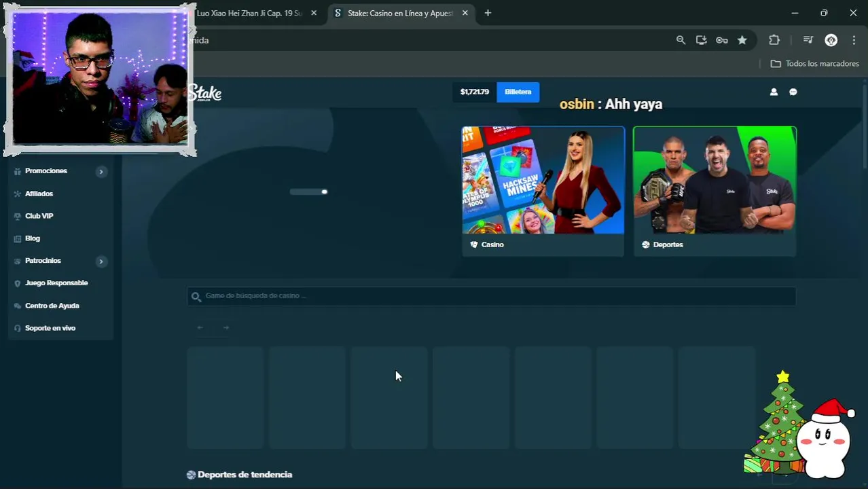Open the browser extensions puzzle icon
Screen dimensions: 868x489
pos(774,40)
